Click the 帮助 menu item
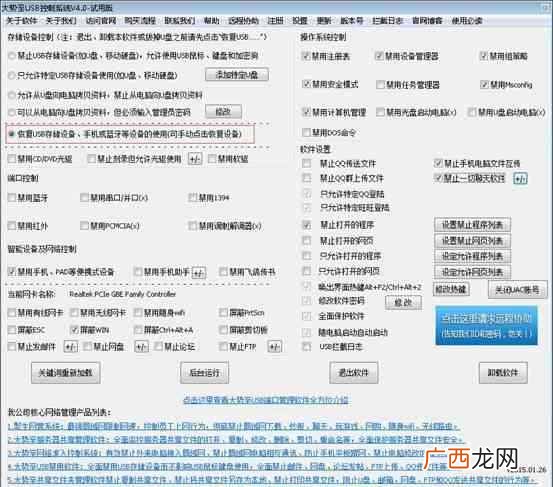The width and height of the screenshot is (553, 487). pyautogui.click(x=212, y=21)
